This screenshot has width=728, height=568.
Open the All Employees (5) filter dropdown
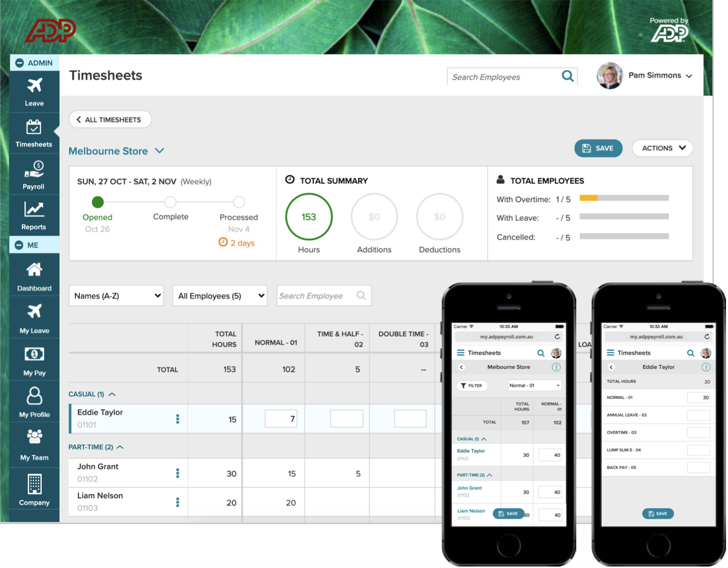tap(220, 296)
